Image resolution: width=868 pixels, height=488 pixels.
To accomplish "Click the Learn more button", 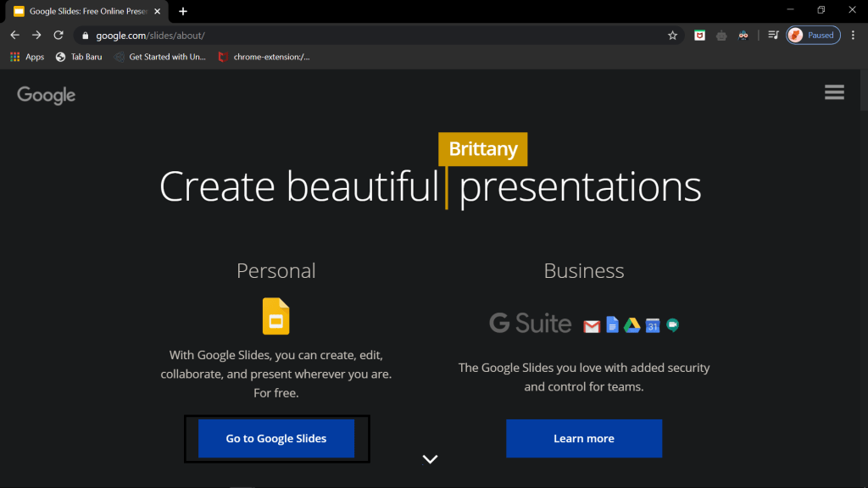I will (584, 439).
